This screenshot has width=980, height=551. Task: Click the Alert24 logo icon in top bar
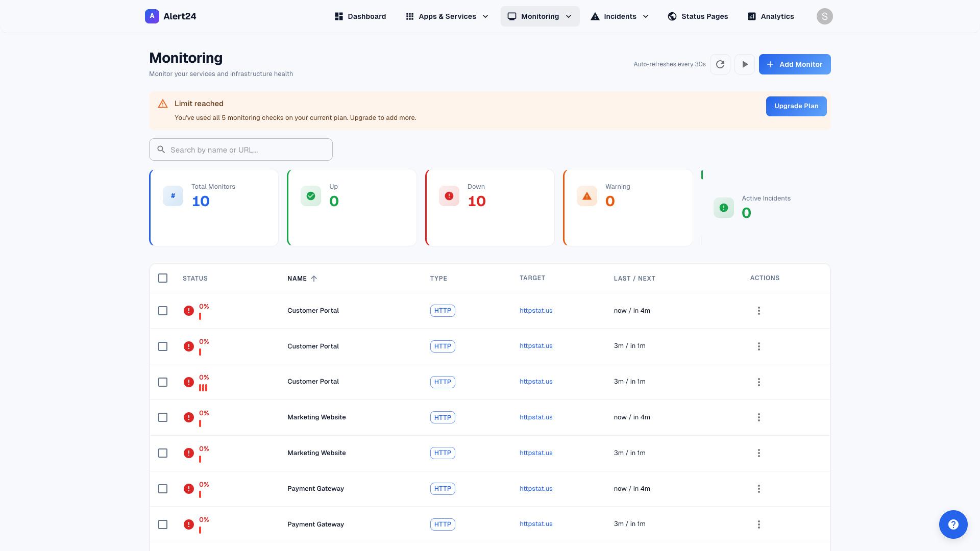152,16
